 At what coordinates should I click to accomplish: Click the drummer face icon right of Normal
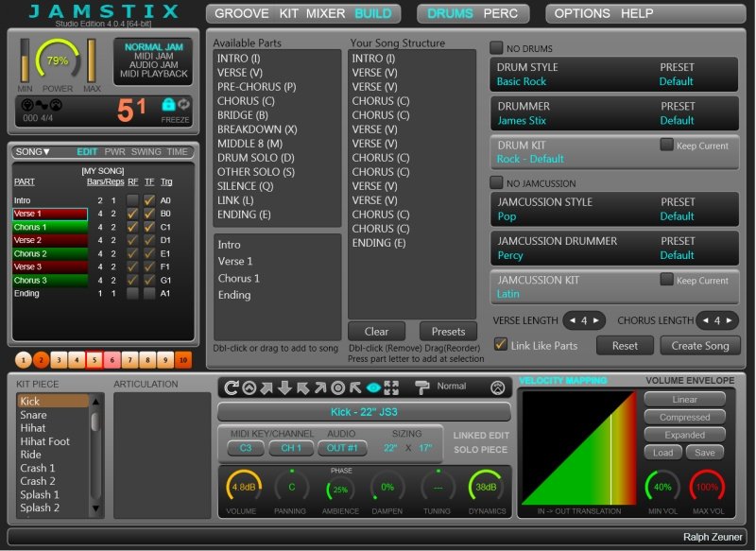pos(498,387)
